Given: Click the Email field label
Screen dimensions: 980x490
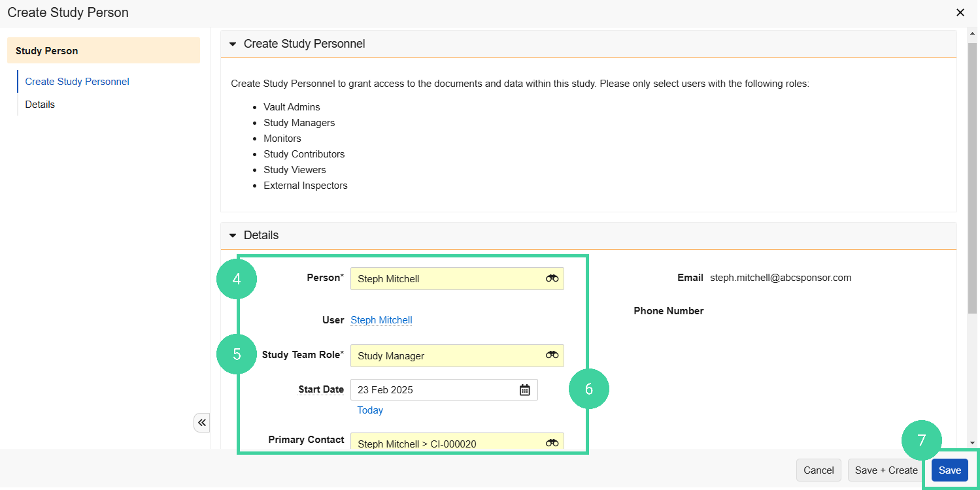Looking at the screenshot, I should pyautogui.click(x=690, y=278).
